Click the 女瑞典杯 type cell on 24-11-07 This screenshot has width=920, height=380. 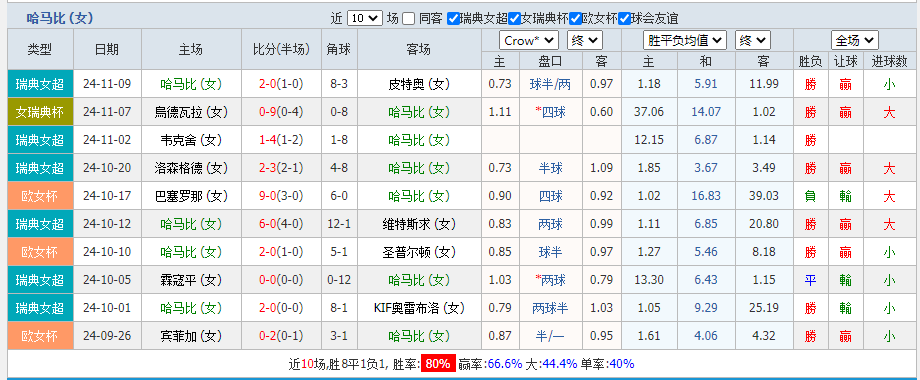(x=40, y=112)
